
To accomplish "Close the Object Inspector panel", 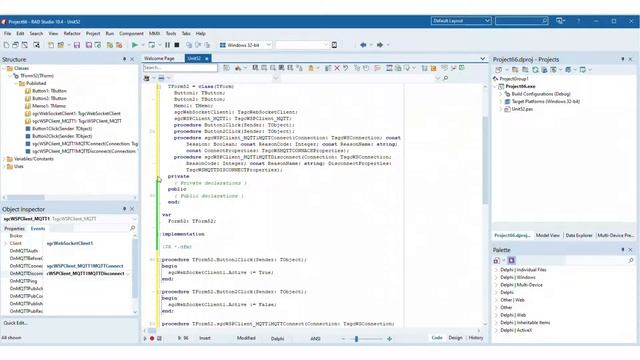I will 132,209.
